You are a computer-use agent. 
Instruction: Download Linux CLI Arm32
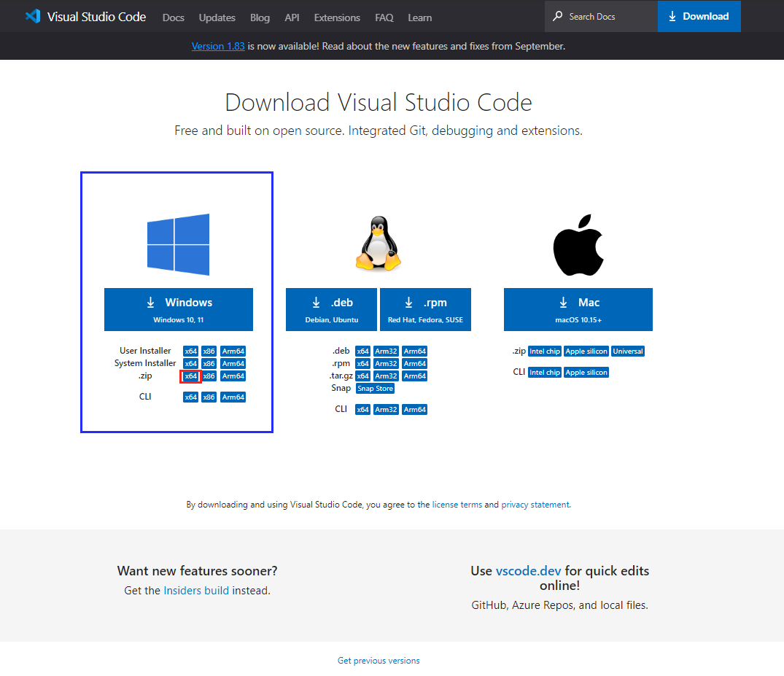coord(386,410)
